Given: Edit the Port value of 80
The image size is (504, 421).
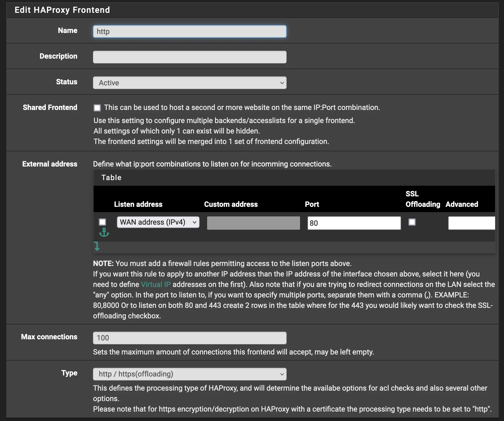Looking at the screenshot, I should [354, 223].
